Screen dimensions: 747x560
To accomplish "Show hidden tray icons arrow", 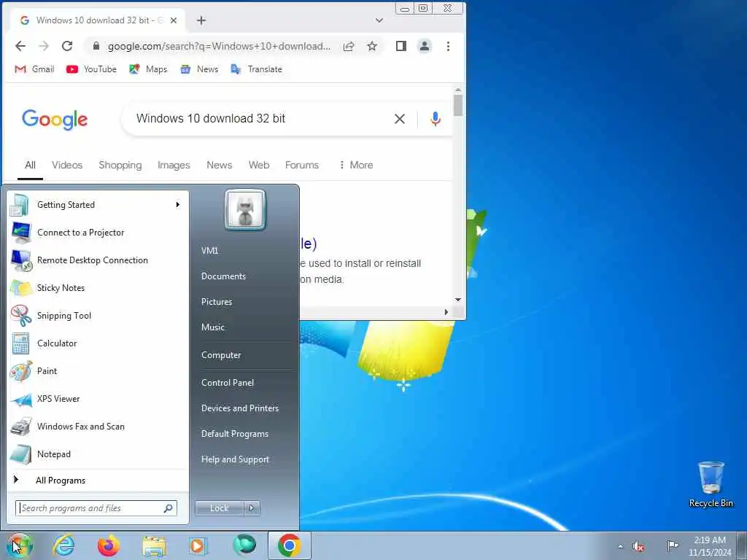I will pyautogui.click(x=620, y=546).
